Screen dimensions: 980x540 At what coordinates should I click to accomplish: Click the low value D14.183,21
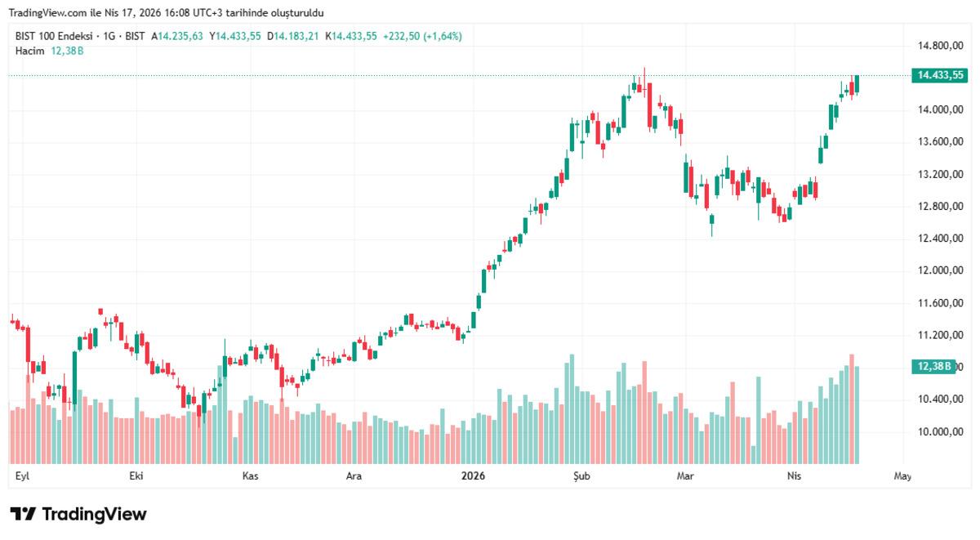pyautogui.click(x=296, y=36)
